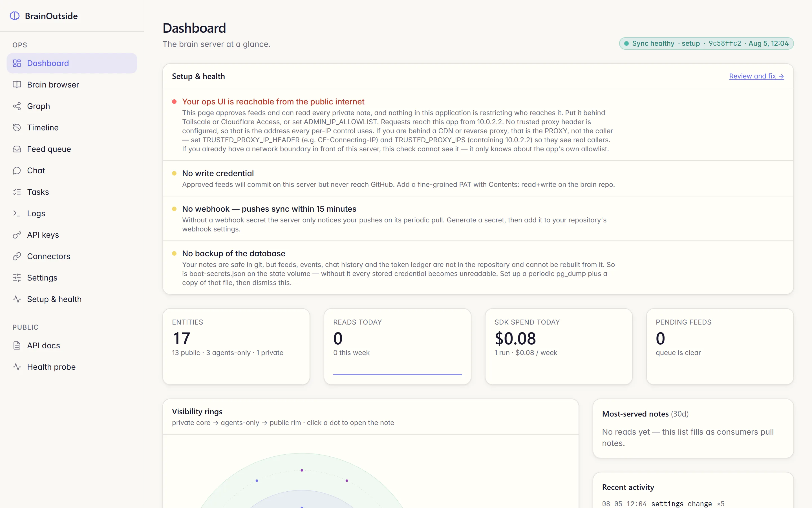The height and width of the screenshot is (508, 812).
Task: Click the Logs terminal prompt icon
Action: coord(17,213)
